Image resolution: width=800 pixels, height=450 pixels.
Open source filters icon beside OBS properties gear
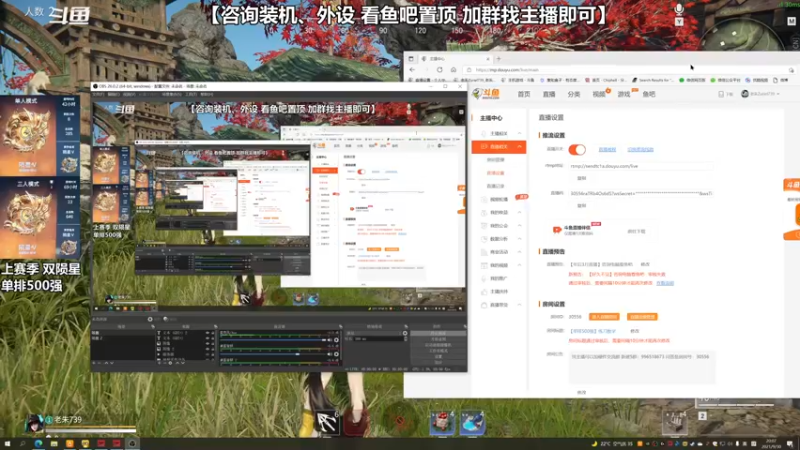[166, 319]
